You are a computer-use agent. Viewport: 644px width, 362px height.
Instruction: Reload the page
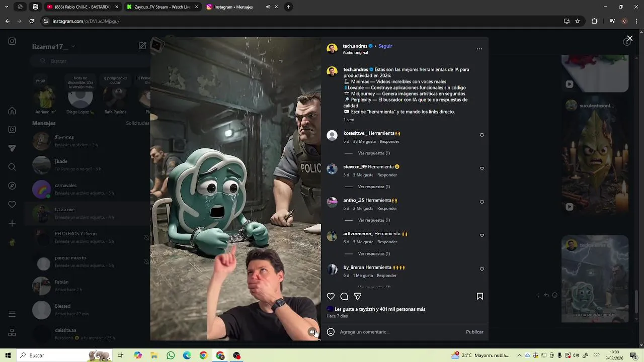click(x=31, y=21)
